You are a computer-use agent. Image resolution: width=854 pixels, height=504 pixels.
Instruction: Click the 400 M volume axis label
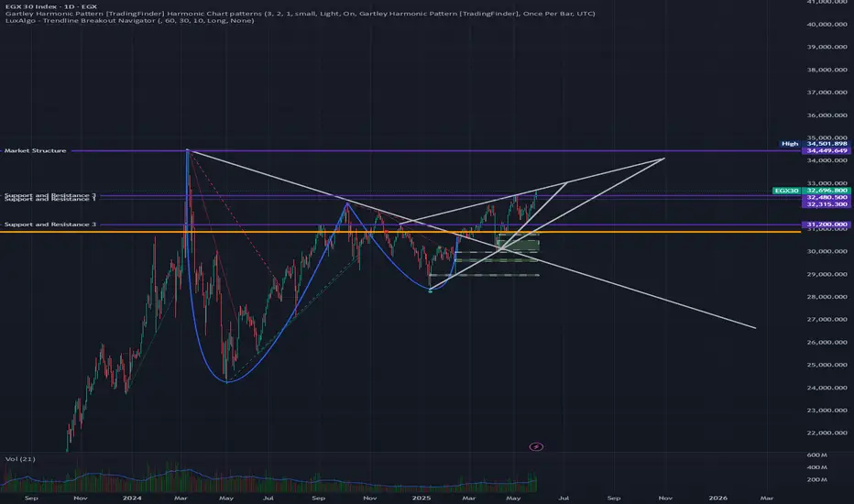816,467
